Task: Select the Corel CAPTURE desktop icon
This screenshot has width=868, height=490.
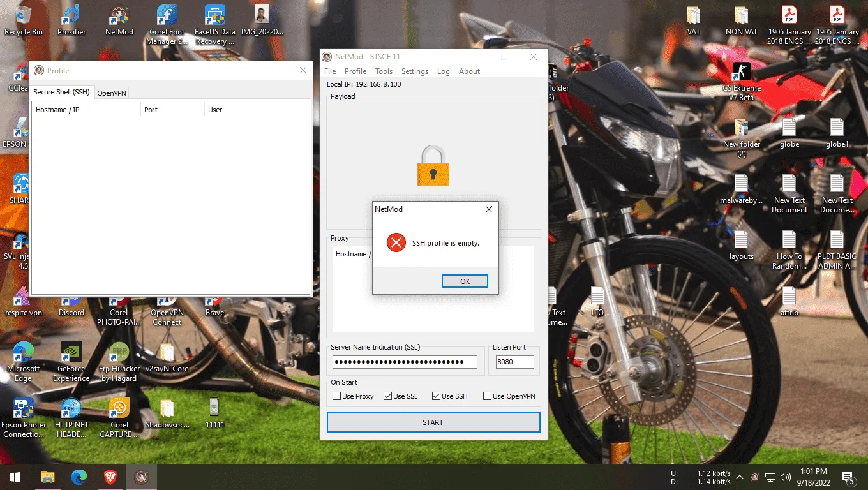Action: pos(119,418)
